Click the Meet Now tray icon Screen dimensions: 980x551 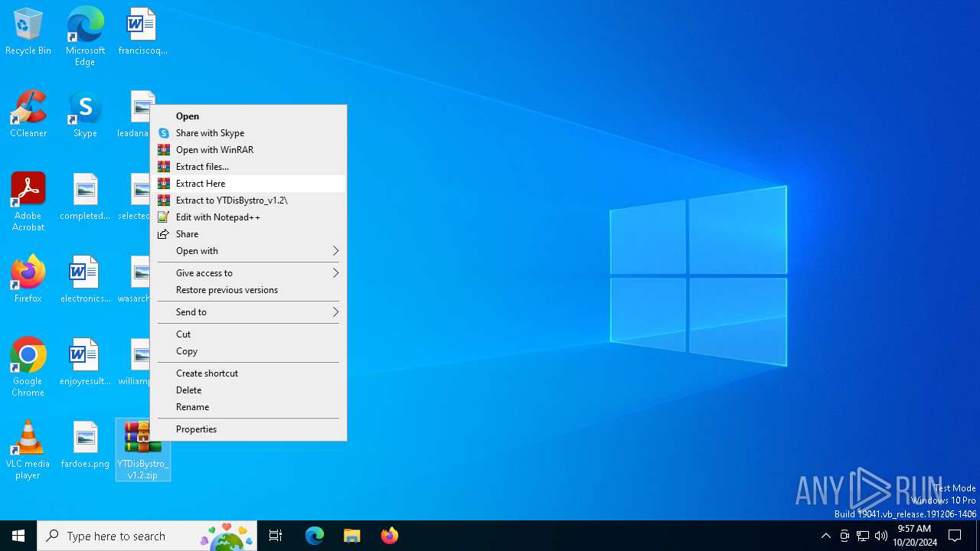(844, 536)
